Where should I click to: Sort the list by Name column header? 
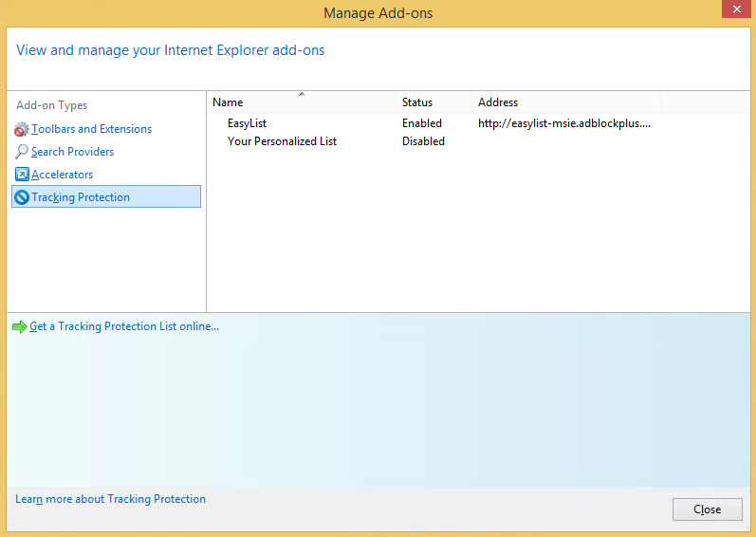[228, 102]
